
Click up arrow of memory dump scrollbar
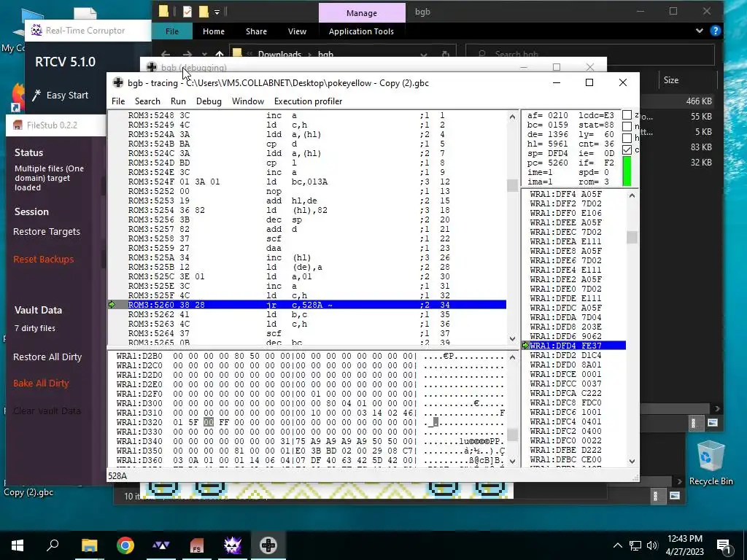coord(513,357)
